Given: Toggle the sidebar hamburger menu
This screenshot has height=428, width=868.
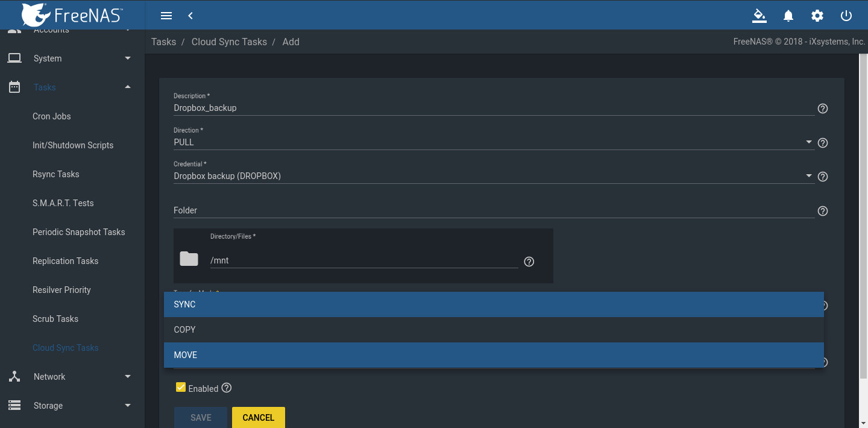Looking at the screenshot, I should pos(167,16).
